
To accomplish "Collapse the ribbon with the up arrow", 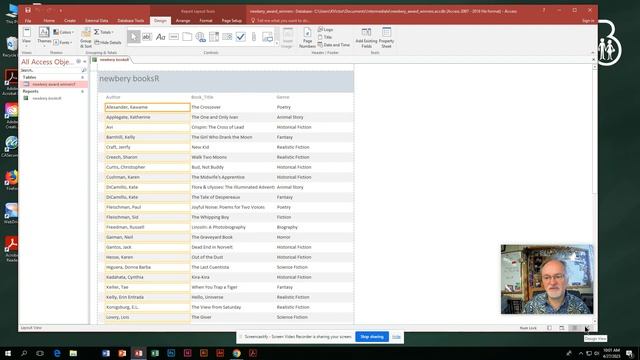I will 593,52.
